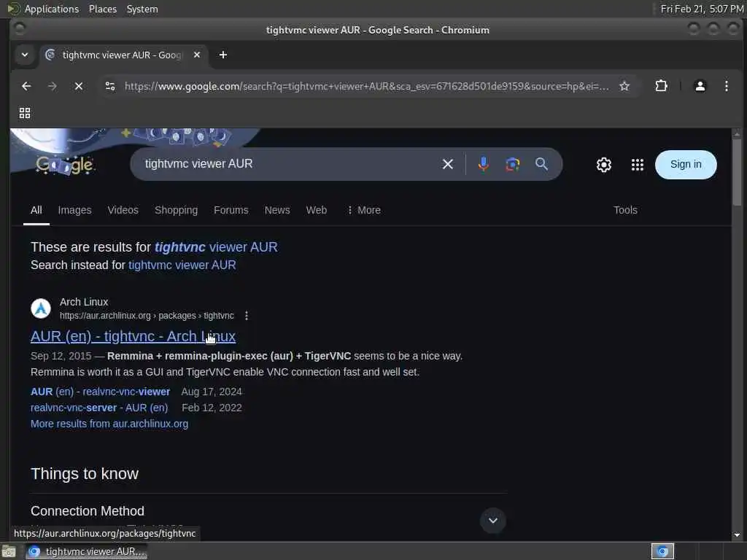Open the Applications menu
The height and width of the screenshot is (560, 747).
(52, 9)
